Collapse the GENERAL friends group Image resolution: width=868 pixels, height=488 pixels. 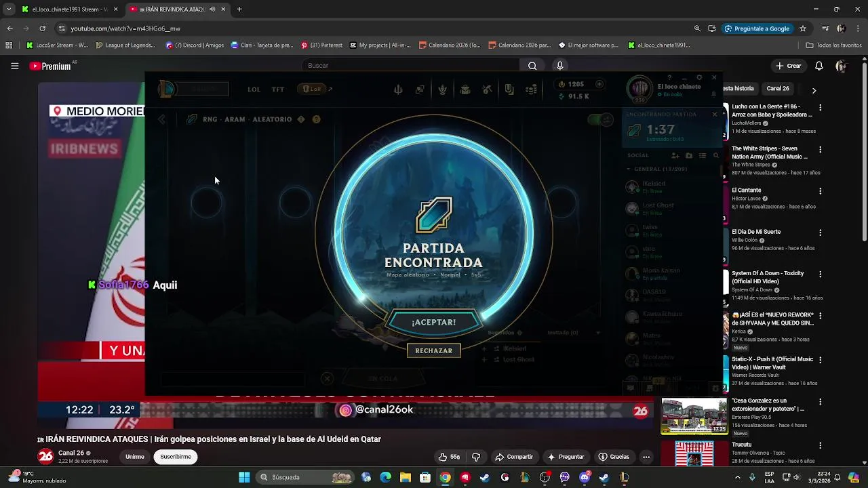pyautogui.click(x=629, y=169)
